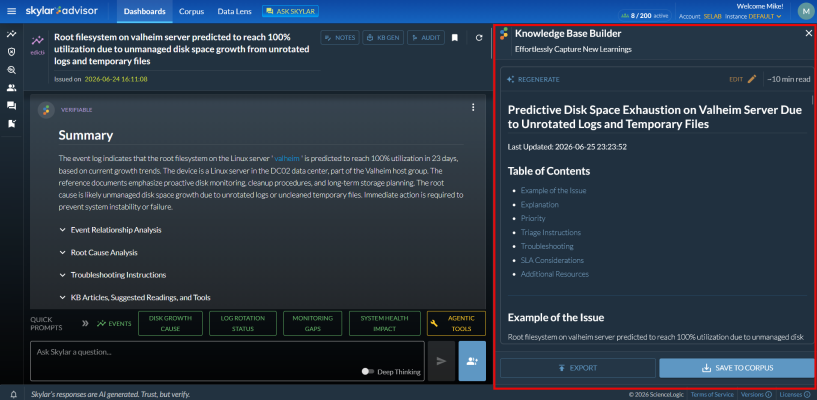Open the shield sidebar icon
Screen dimensions: 817x400
pyautogui.click(x=11, y=52)
